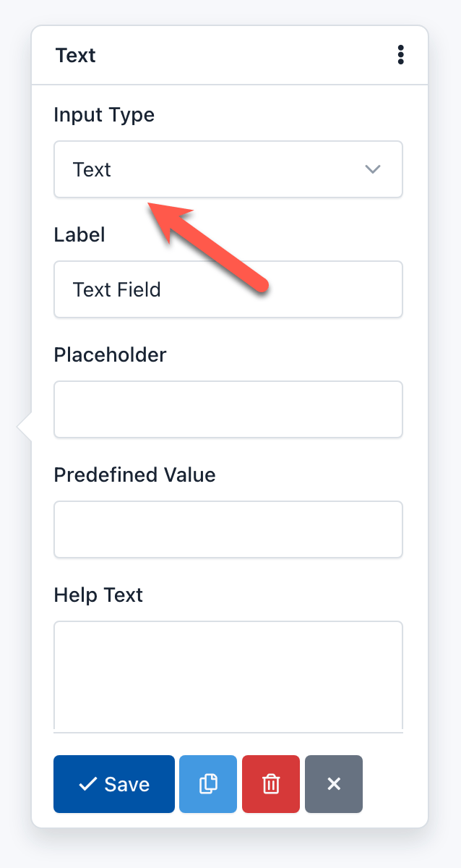This screenshot has height=868, width=461.
Task: Dismiss the panel with the gray X button
Action: pyautogui.click(x=333, y=783)
